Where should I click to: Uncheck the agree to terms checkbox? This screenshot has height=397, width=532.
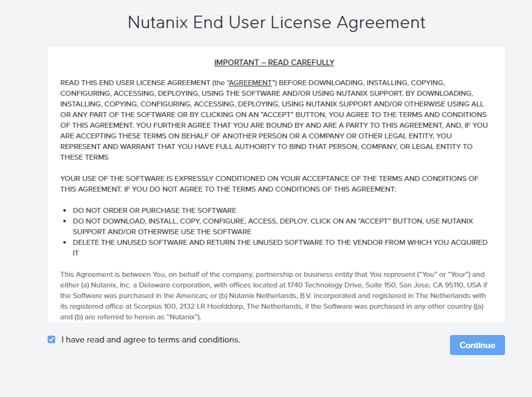(x=51, y=339)
